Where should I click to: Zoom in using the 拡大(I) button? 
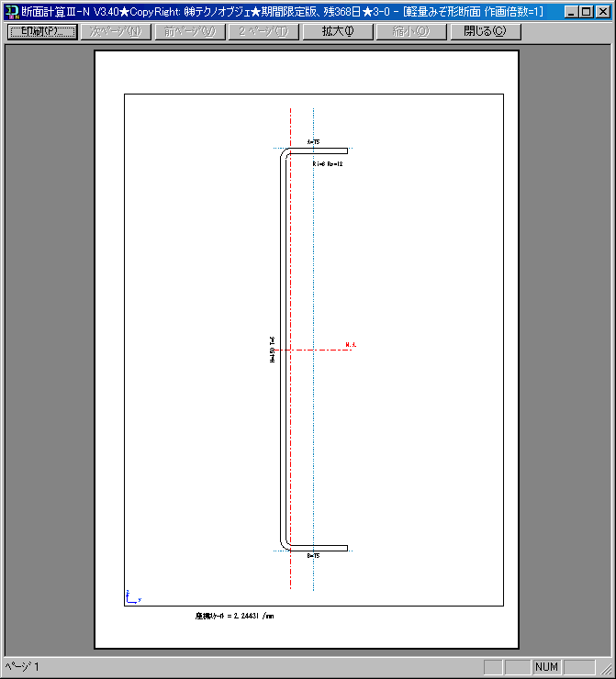337,31
